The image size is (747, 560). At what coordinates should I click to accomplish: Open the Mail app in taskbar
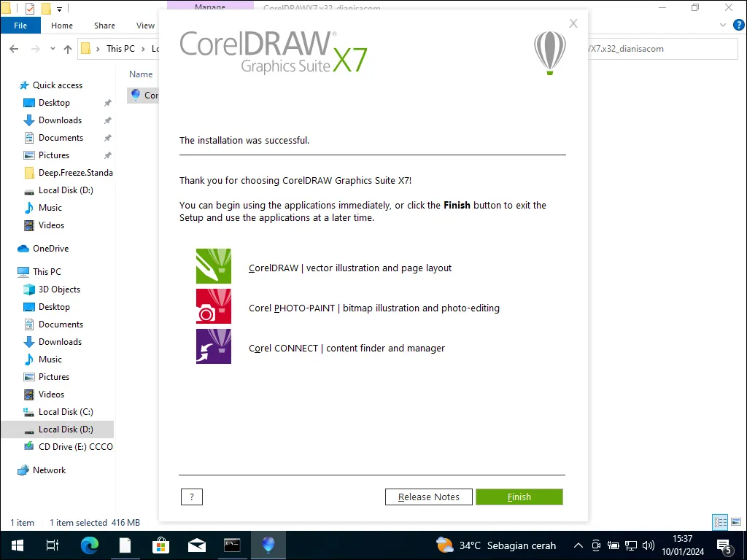pos(196,545)
